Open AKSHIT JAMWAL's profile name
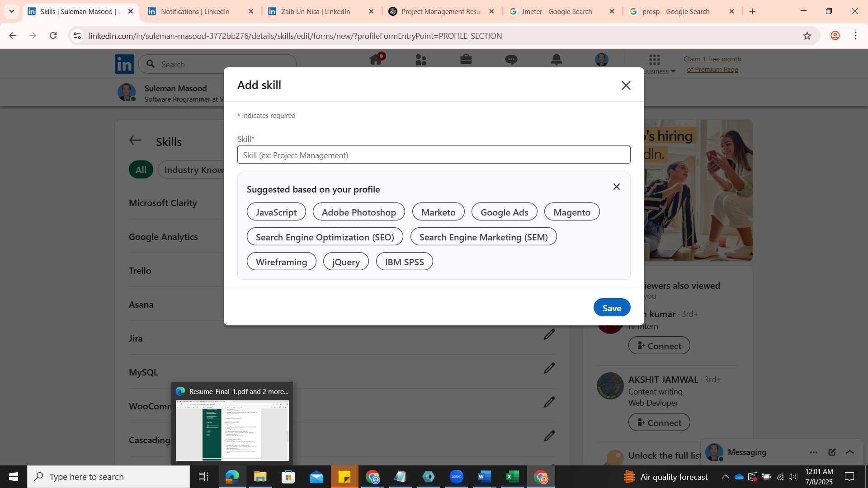 click(x=663, y=380)
